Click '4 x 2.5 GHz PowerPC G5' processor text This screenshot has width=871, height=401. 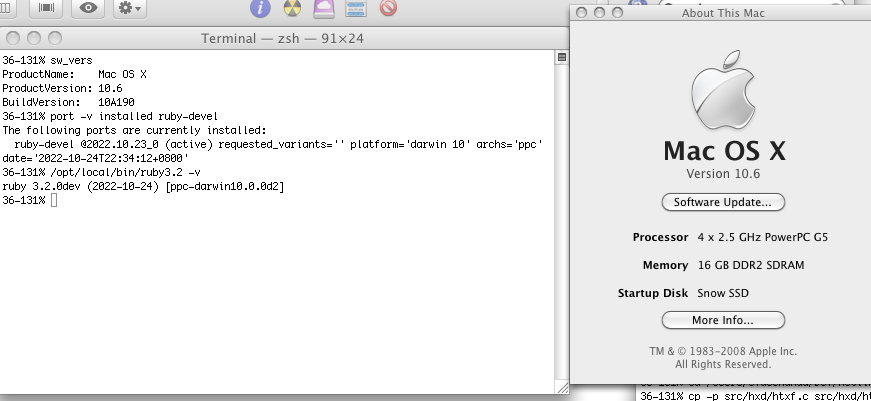(x=763, y=237)
